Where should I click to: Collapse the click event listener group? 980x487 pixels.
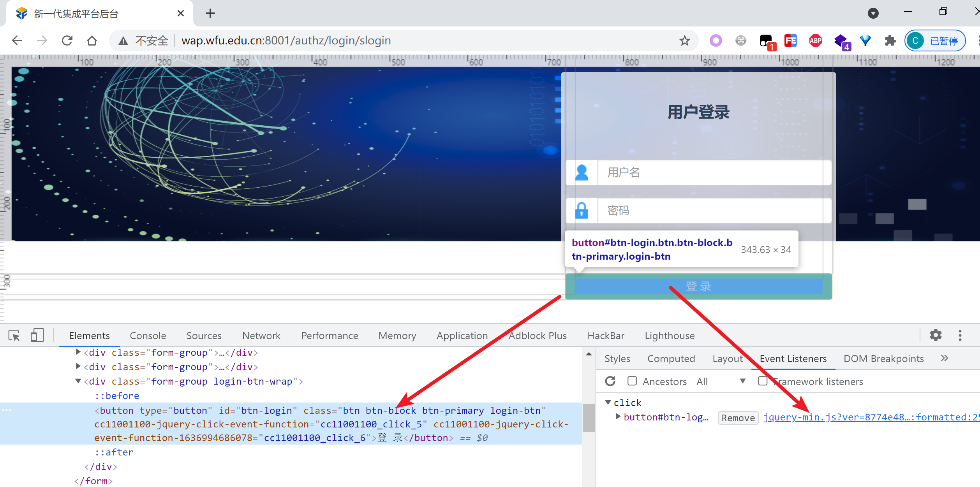pos(608,402)
